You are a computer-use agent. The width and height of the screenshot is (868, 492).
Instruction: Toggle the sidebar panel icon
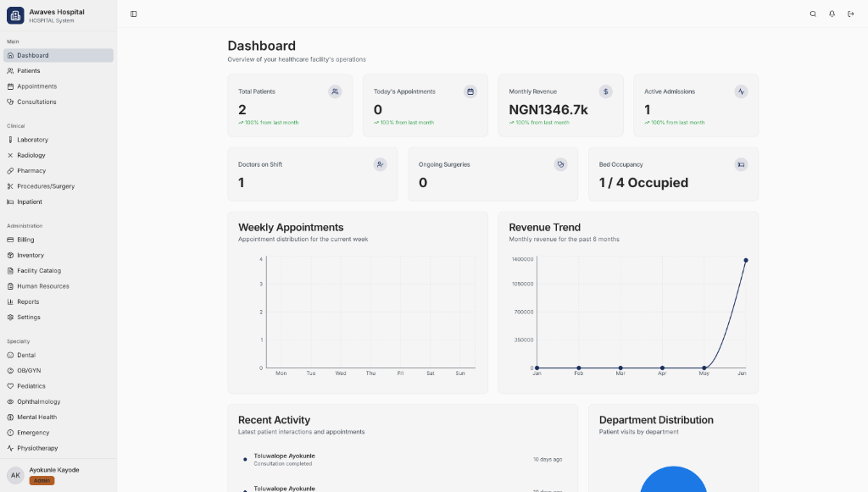click(133, 14)
